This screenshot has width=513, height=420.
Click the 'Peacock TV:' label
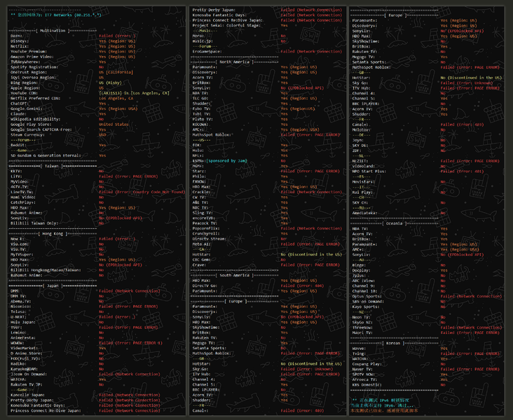(x=205, y=223)
